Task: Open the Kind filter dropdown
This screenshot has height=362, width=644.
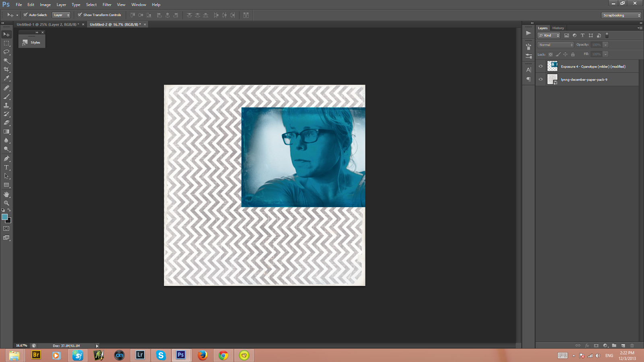Action: pyautogui.click(x=549, y=35)
